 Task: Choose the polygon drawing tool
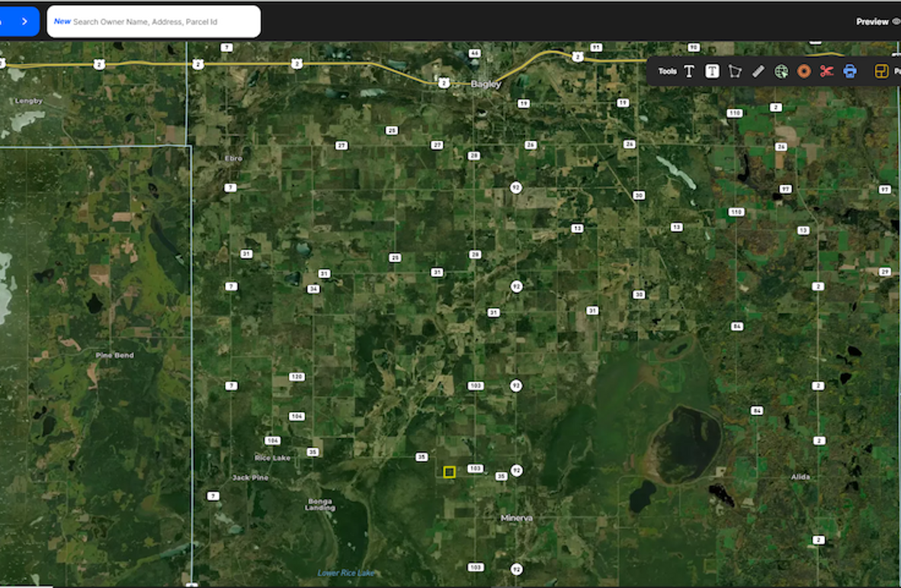pos(735,72)
